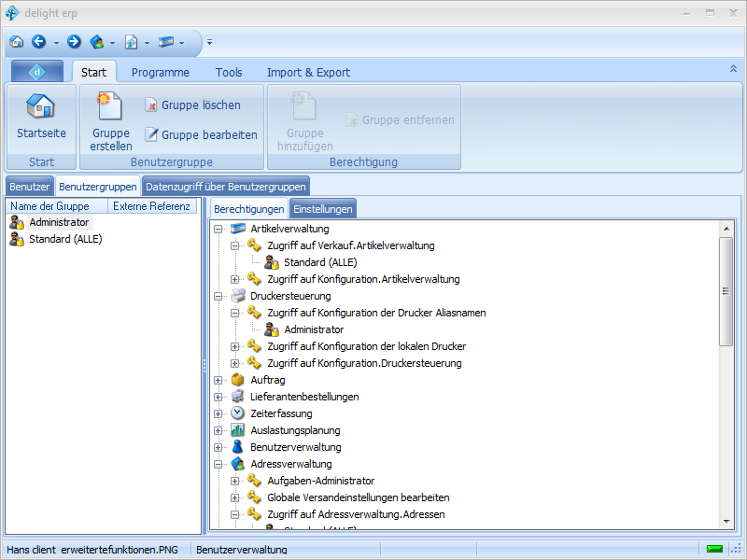Screen dimensions: 747x560
Task: Click the permissions tree vertical scrollbar
Action: [x=726, y=291]
